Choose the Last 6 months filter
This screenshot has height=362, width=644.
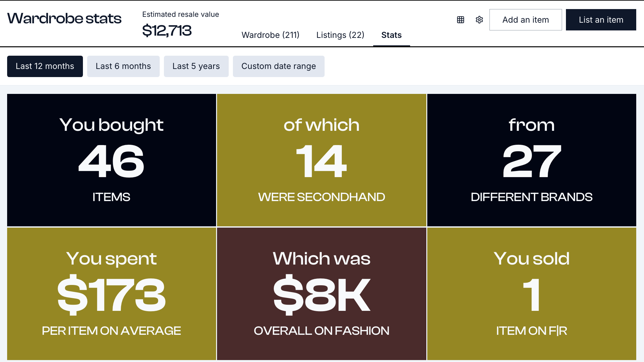click(x=123, y=66)
